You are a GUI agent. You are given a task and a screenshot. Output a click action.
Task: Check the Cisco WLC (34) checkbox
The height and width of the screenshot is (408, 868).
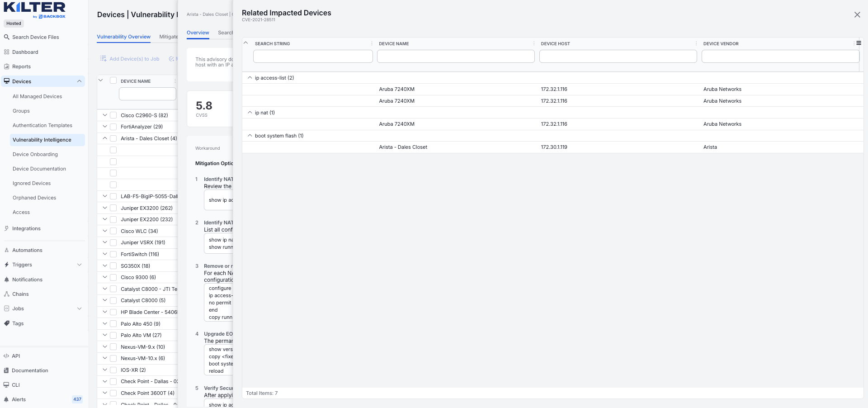click(113, 231)
